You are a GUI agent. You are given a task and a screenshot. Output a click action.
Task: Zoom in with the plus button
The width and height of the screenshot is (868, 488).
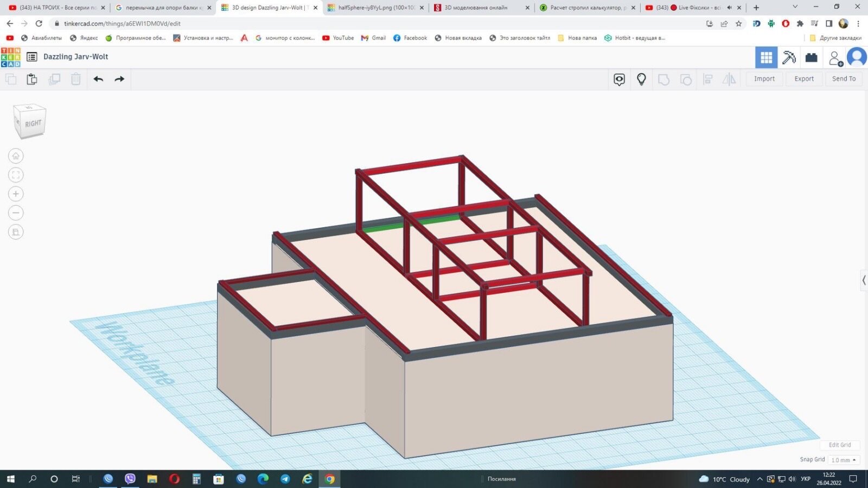(x=16, y=194)
